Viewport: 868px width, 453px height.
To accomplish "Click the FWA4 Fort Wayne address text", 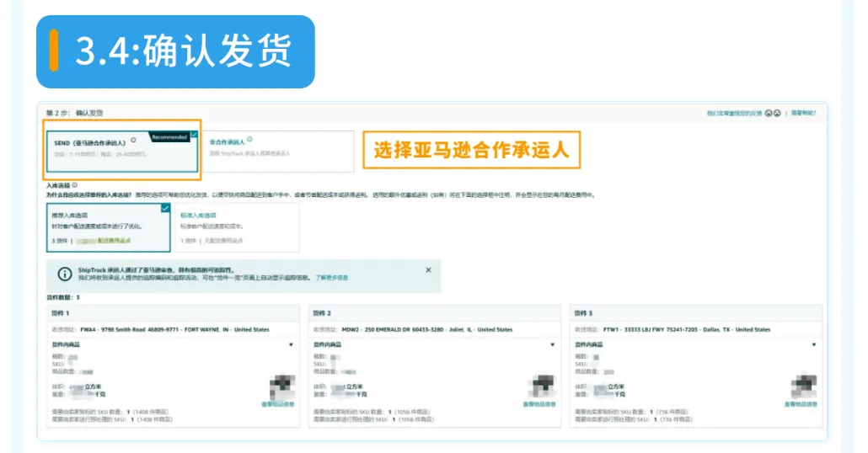I will [x=175, y=330].
